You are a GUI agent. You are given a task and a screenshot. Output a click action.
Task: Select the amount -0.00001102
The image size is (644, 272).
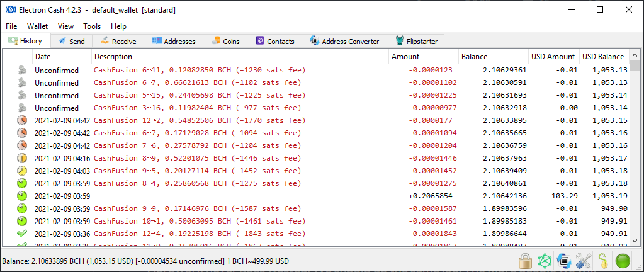coord(432,83)
